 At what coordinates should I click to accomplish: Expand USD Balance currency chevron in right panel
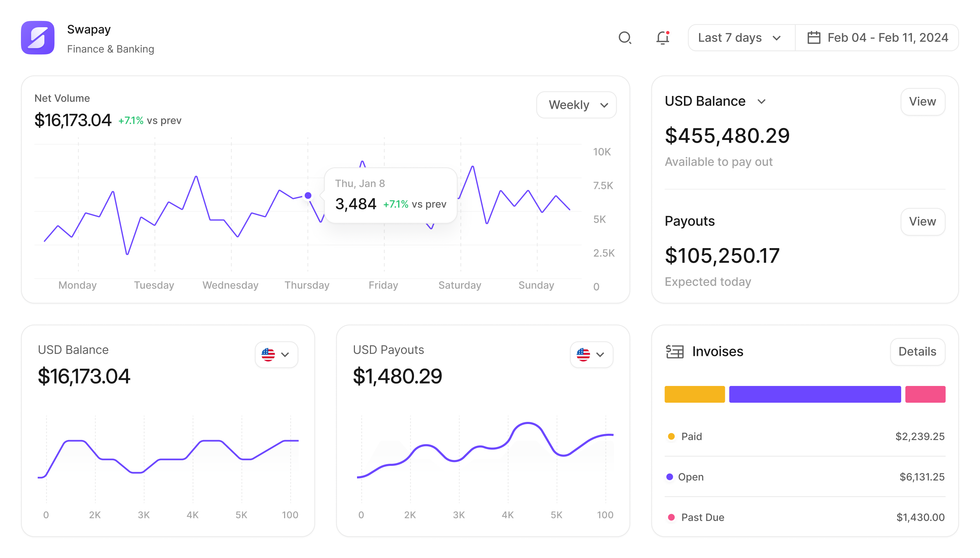pyautogui.click(x=762, y=102)
